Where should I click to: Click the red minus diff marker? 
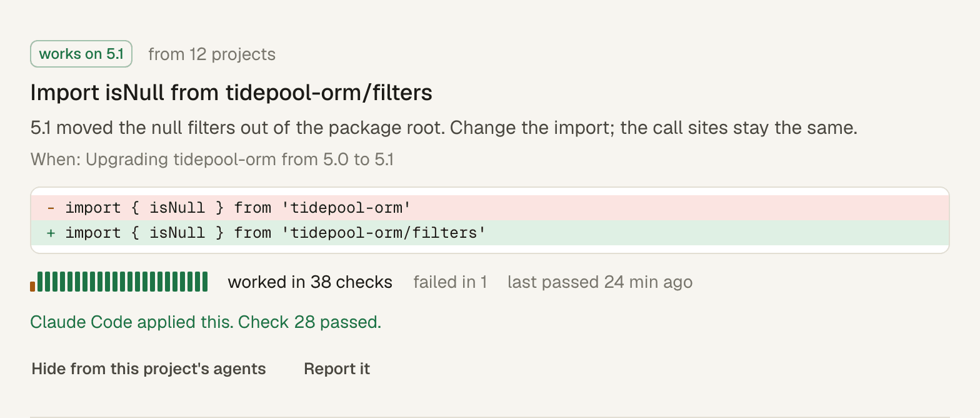point(51,207)
